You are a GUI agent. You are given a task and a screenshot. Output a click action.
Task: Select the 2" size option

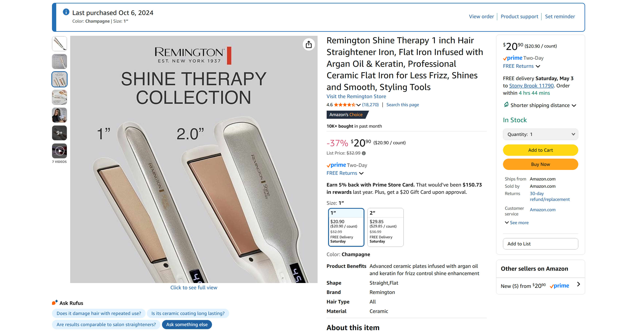(x=385, y=227)
